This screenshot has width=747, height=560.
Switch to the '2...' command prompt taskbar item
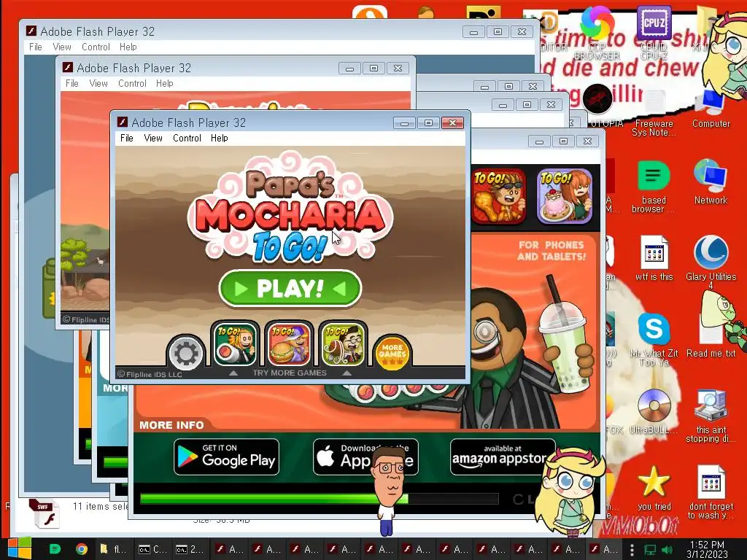pos(190,549)
